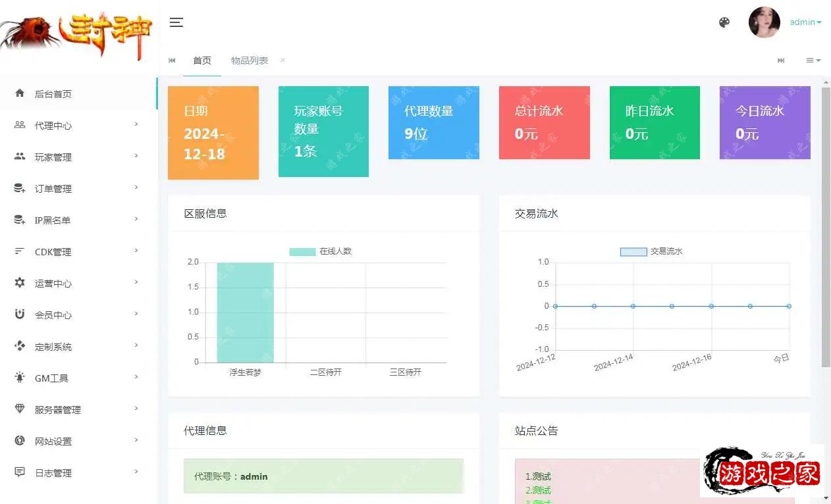Select the 首页 tab
Screen dimensions: 831x504
(202, 61)
